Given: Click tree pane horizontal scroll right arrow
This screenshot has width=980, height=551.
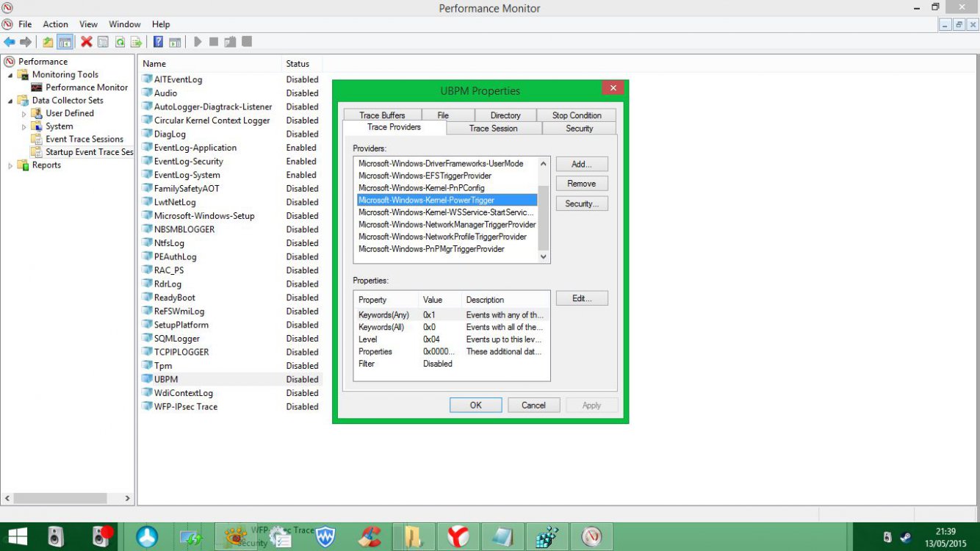Looking at the screenshot, I should point(127,498).
